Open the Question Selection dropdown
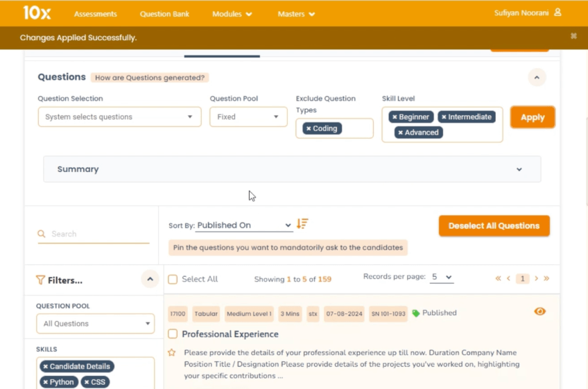588x389 pixels. pyautogui.click(x=119, y=117)
